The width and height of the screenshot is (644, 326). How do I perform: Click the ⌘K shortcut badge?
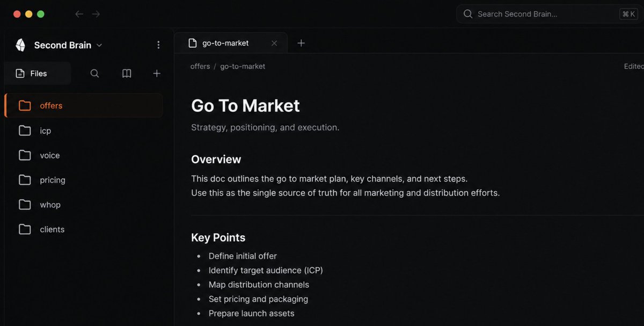pyautogui.click(x=628, y=14)
